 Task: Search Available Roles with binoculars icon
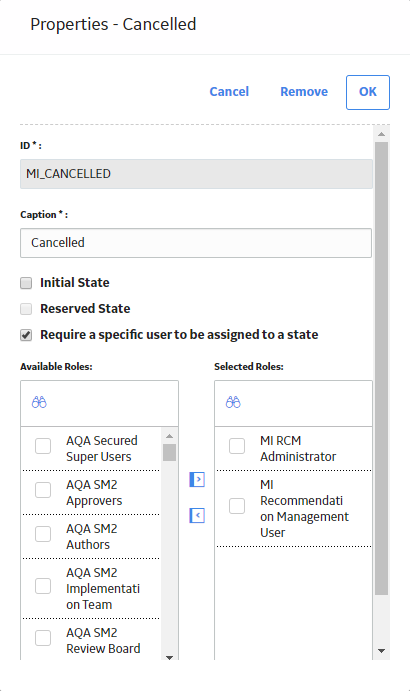[x=39, y=402]
